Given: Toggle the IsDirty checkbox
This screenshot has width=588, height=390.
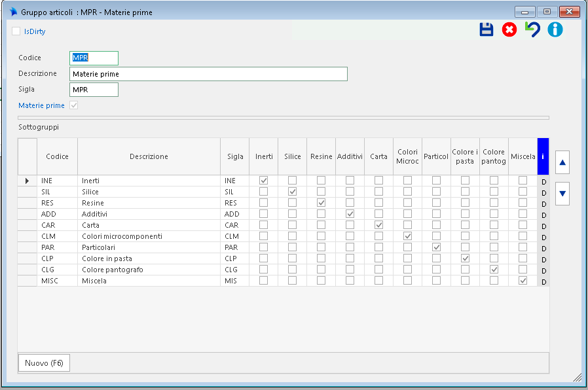Looking at the screenshot, I should [16, 31].
